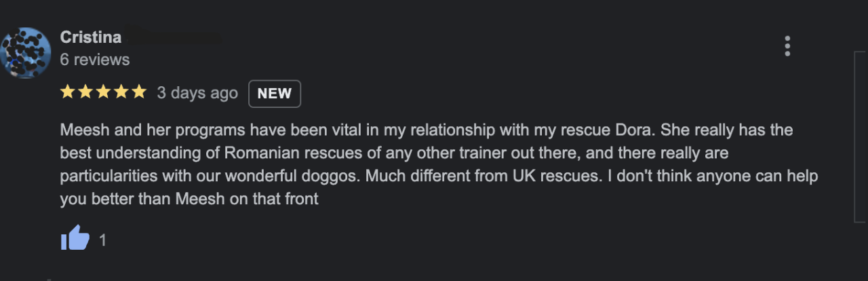This screenshot has height=281, width=868.
Task: Open Cristina's profile picture
Action: [x=26, y=53]
